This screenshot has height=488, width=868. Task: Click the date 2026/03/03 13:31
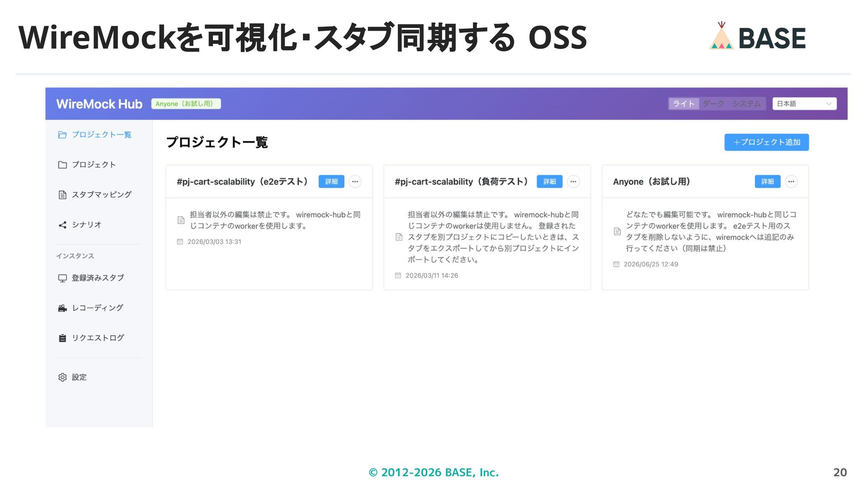214,242
